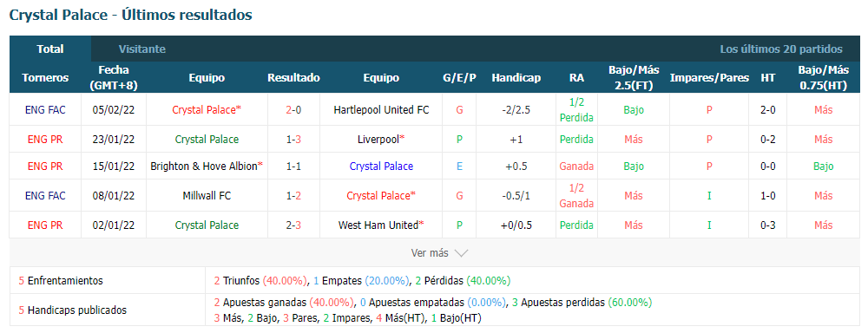Open the Liverpool team link
The height and width of the screenshot is (333, 868).
coord(381,140)
